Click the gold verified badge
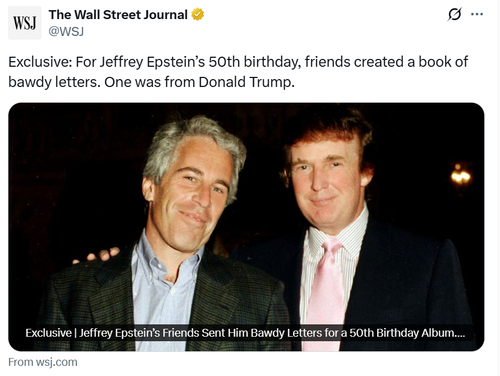 click(x=197, y=15)
